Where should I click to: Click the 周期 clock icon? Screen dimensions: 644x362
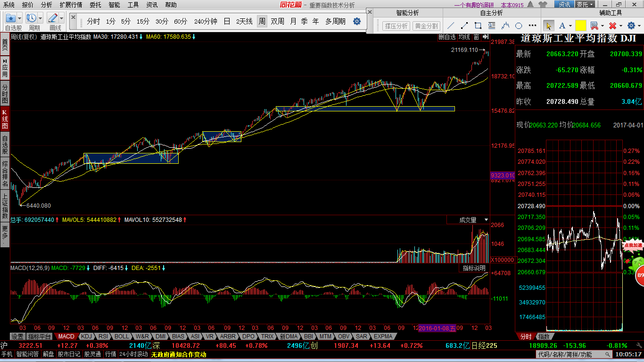pos(32,18)
